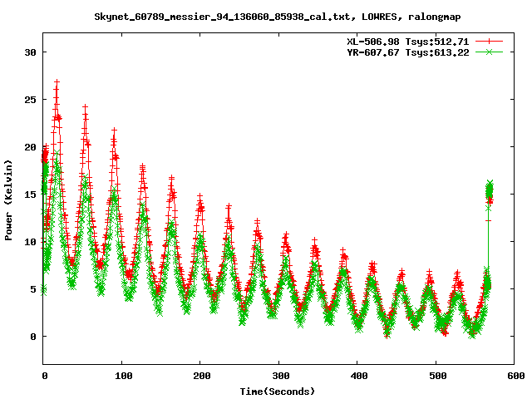Click the red XL legend line sample
Image resolution: width=532 pixels, height=399 pixels.
pos(489,42)
